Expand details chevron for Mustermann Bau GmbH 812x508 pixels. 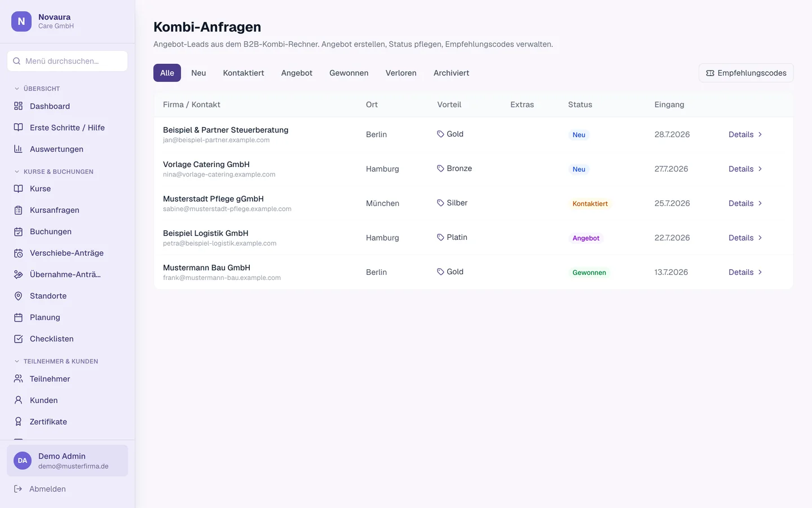[760, 272]
